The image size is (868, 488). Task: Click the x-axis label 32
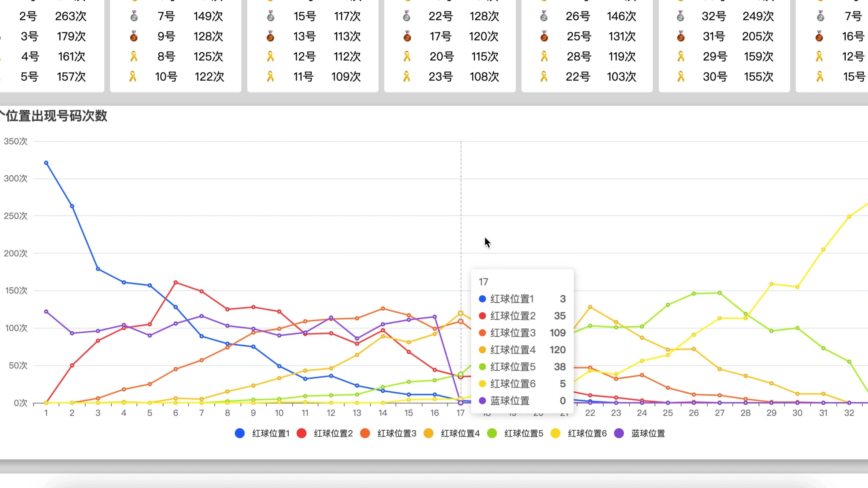coord(849,413)
